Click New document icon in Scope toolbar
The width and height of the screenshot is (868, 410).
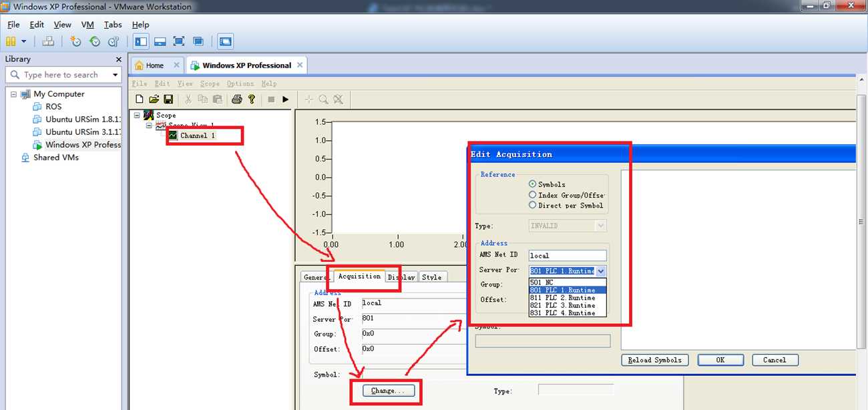(x=140, y=99)
